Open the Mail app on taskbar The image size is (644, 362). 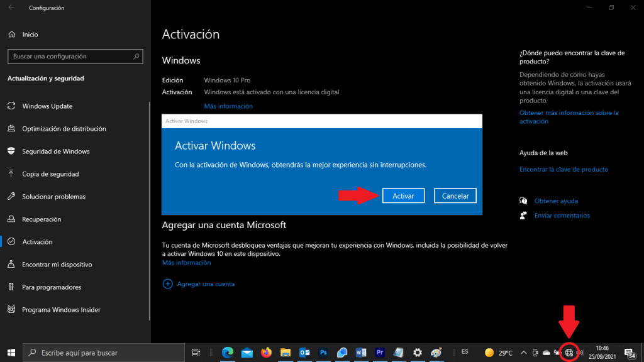(x=247, y=353)
